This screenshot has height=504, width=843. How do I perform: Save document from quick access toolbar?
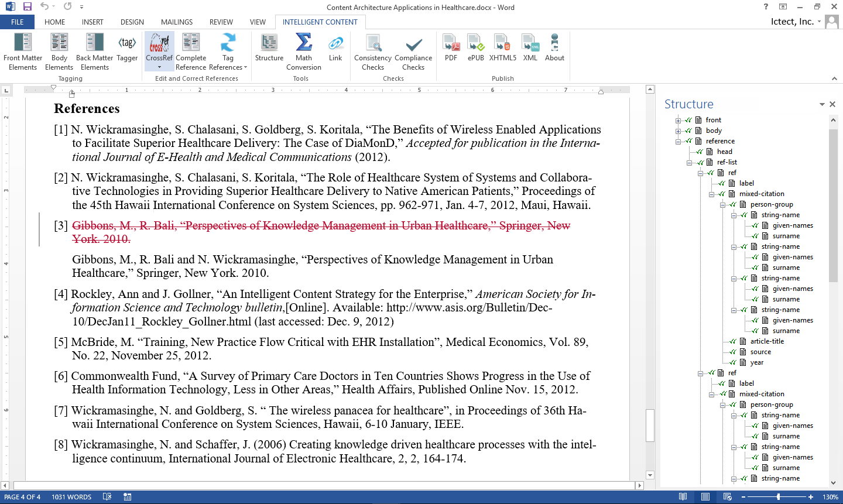pos(27,7)
